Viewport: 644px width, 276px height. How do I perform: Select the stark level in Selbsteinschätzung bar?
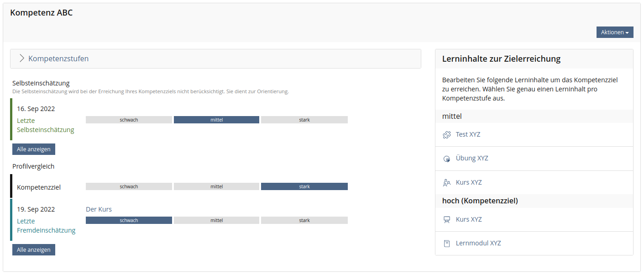click(x=304, y=120)
